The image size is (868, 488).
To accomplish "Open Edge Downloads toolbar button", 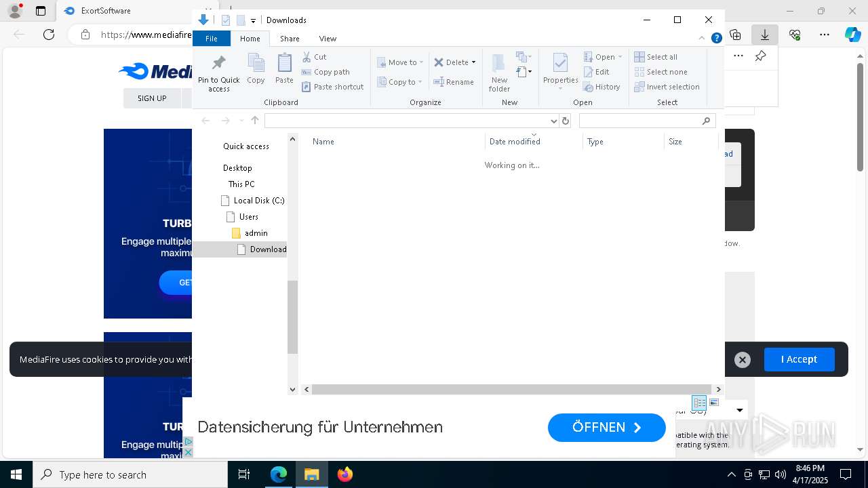I will coord(765,35).
